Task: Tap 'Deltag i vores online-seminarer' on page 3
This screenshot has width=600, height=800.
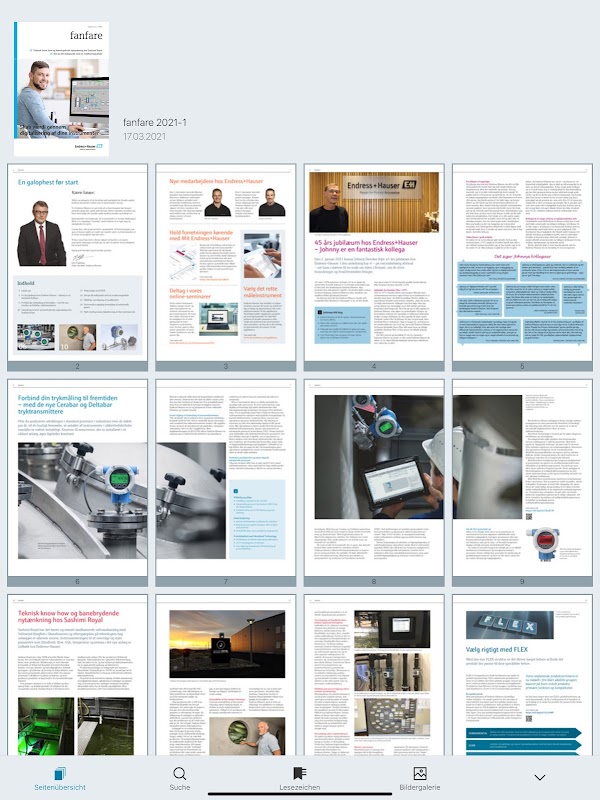Action: (190, 293)
